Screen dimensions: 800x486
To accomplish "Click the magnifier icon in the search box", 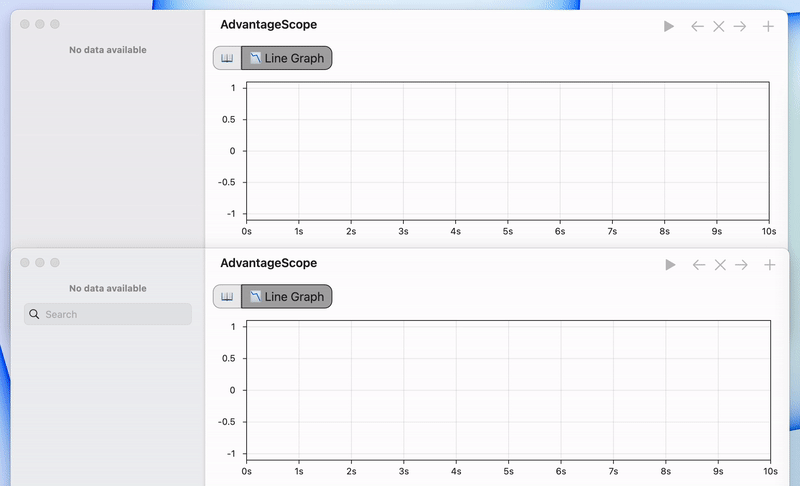I will pos(34,314).
